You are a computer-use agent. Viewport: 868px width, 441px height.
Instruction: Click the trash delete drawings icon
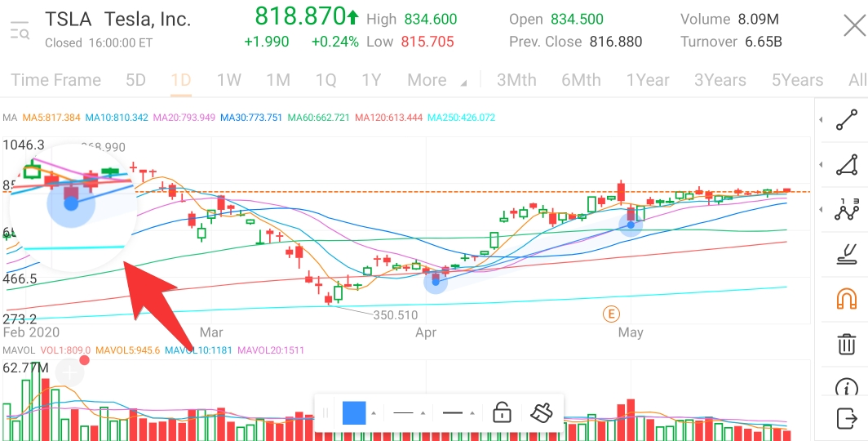[x=847, y=344]
